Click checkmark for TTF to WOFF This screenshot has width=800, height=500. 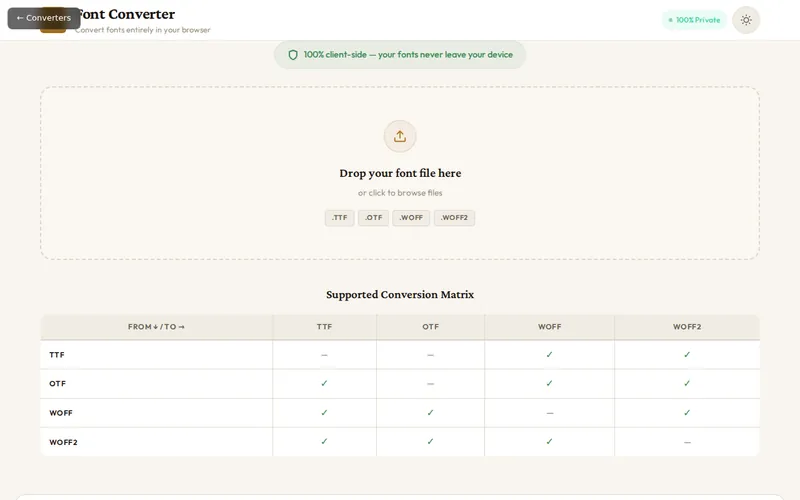[x=549, y=354]
